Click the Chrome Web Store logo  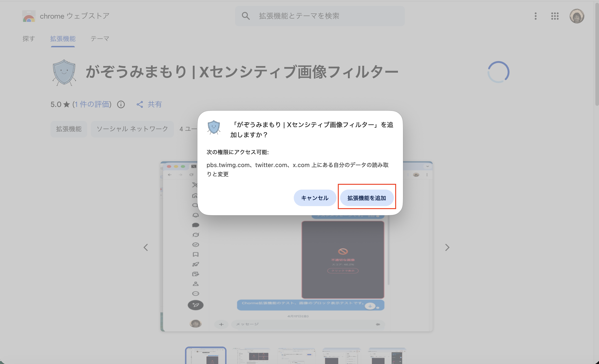click(x=29, y=16)
